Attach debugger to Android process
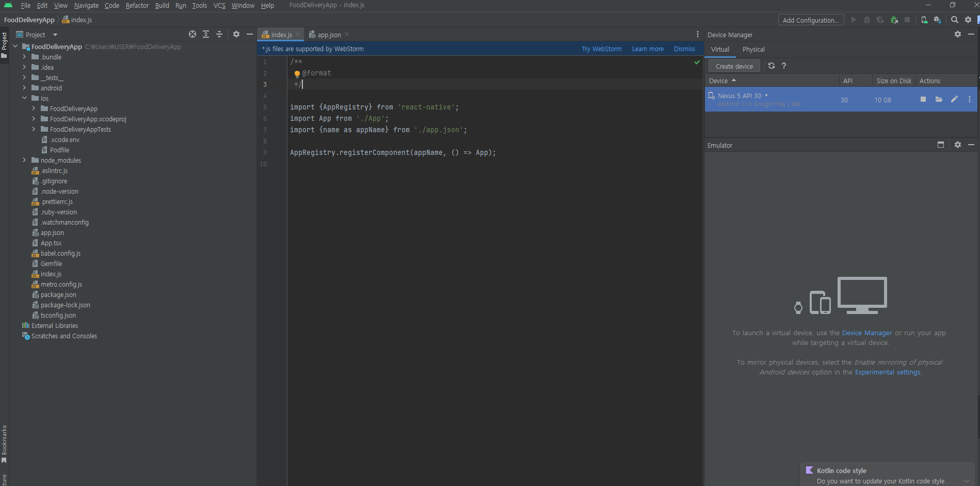The height and width of the screenshot is (486, 980). click(894, 20)
